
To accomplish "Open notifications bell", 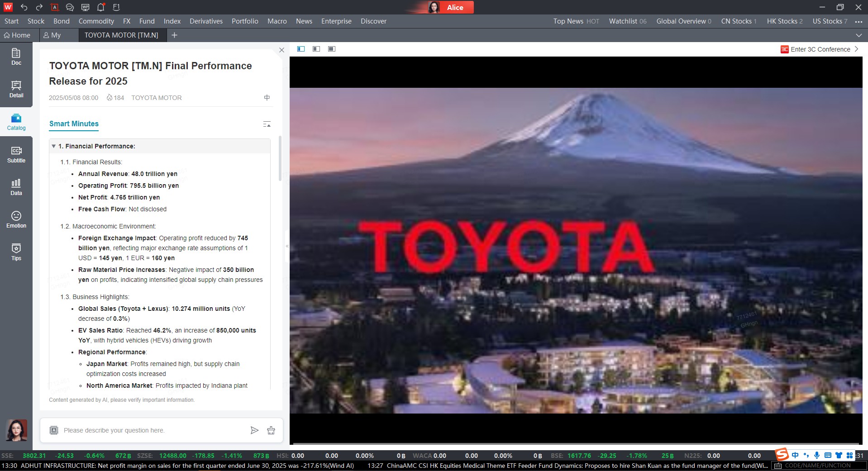I will pos(101,7).
